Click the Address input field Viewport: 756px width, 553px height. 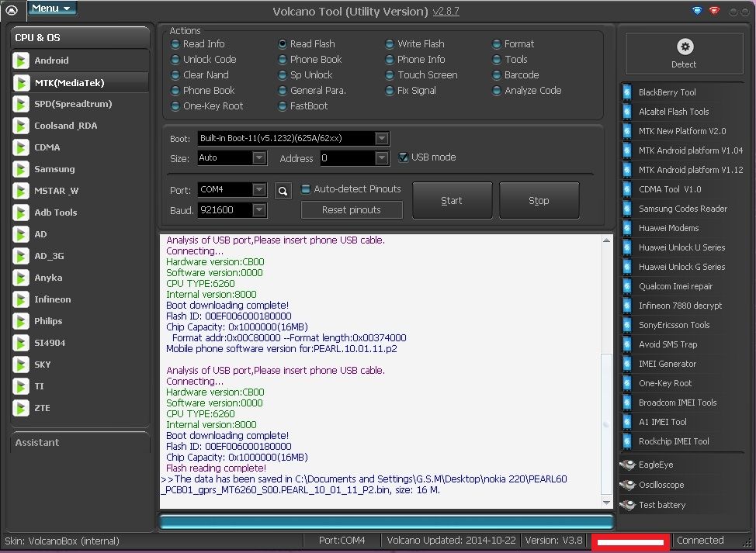[x=347, y=158]
